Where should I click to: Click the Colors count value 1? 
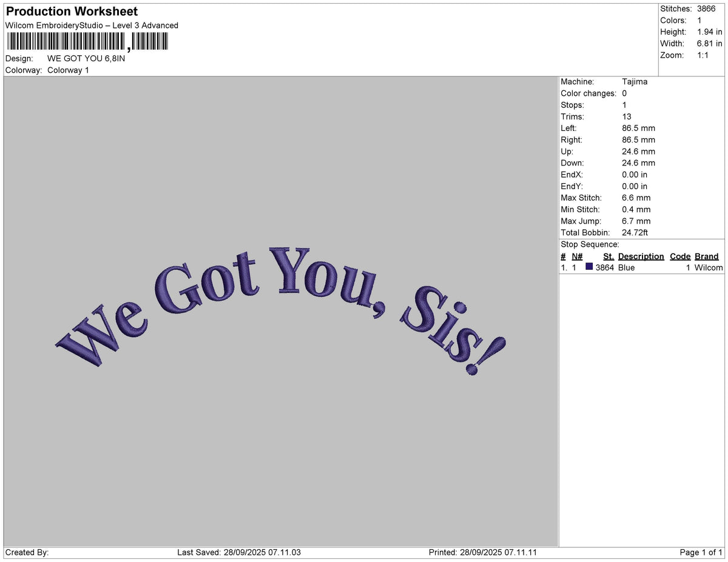(x=699, y=21)
